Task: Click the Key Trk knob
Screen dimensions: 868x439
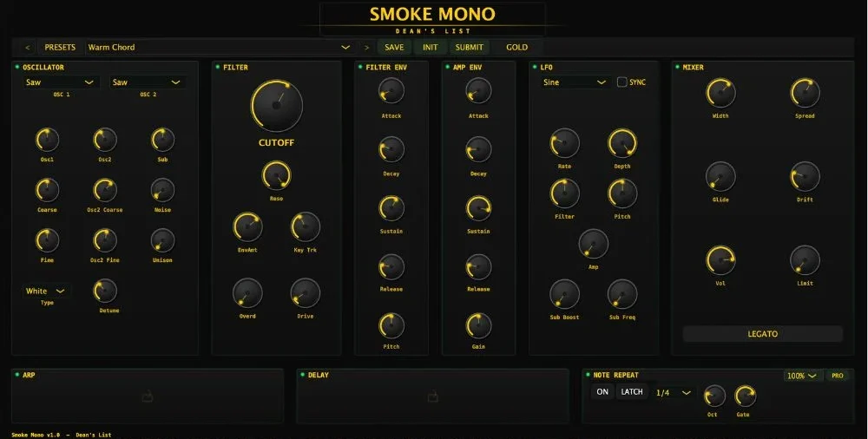Action: [305, 227]
